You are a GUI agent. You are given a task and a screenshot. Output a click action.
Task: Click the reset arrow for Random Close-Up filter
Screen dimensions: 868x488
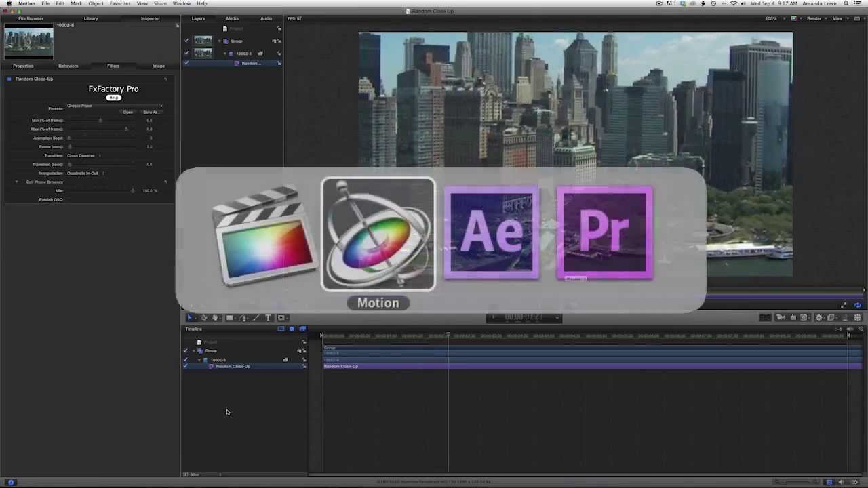[165, 79]
